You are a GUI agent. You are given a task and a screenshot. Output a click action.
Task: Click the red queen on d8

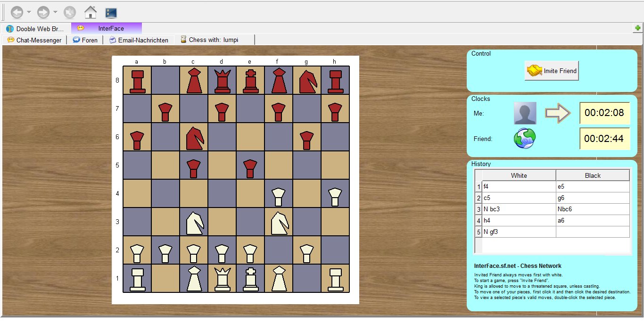point(222,81)
